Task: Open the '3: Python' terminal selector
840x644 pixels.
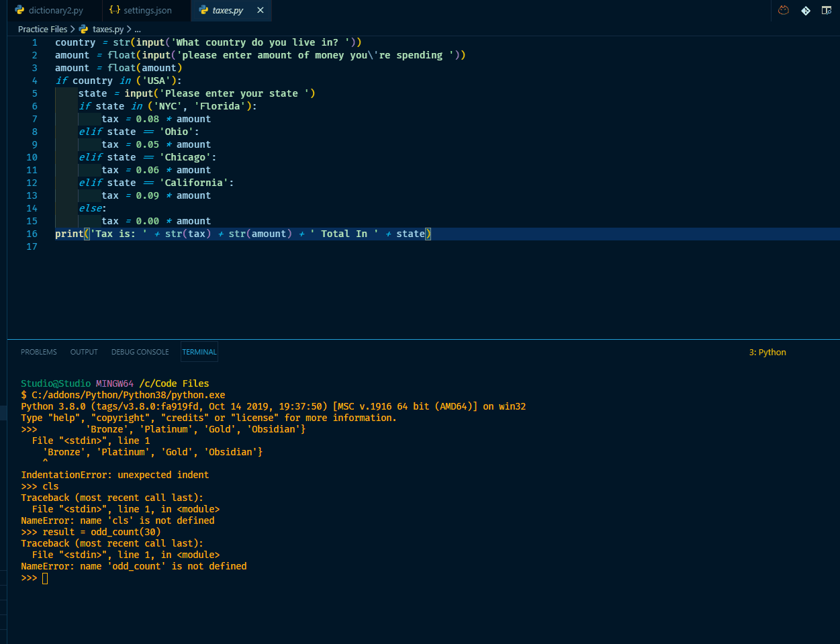Action: pos(767,351)
